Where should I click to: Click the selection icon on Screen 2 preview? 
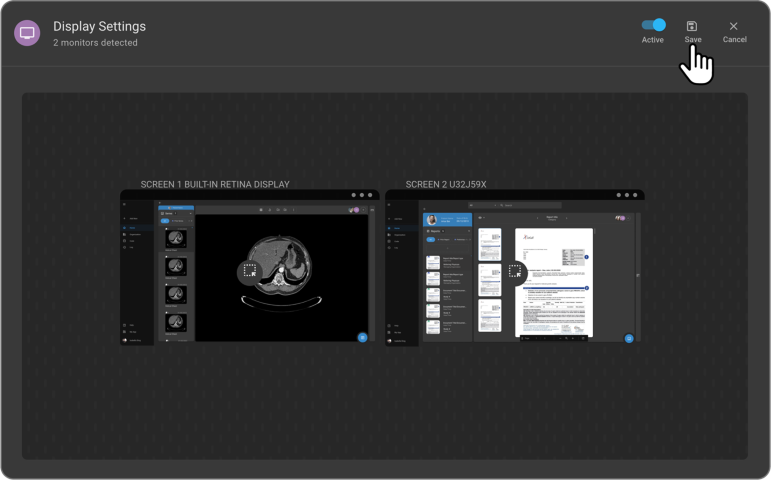point(515,271)
